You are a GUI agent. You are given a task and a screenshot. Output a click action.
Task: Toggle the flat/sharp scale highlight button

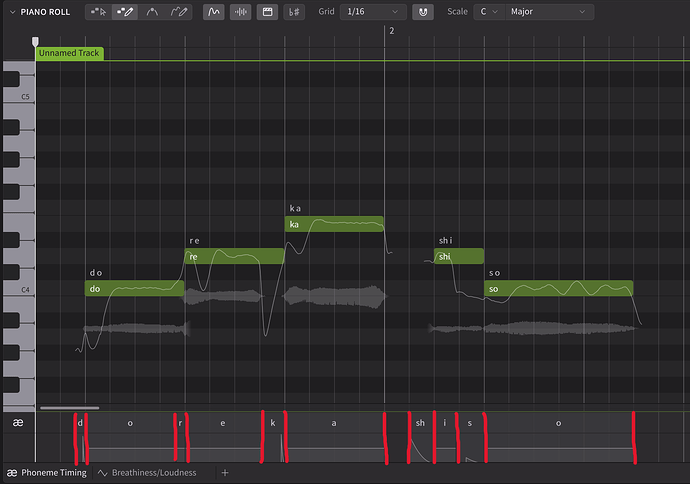pyautogui.click(x=294, y=12)
